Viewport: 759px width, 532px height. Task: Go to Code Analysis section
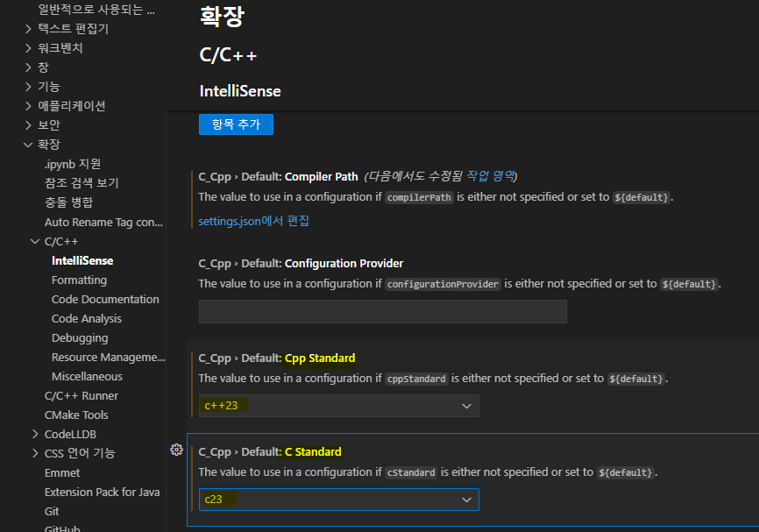pyautogui.click(x=87, y=318)
